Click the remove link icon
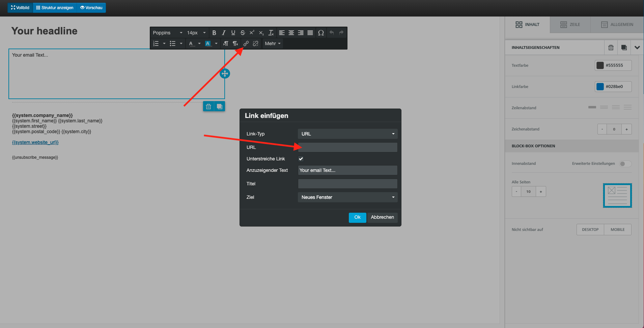 coord(255,43)
